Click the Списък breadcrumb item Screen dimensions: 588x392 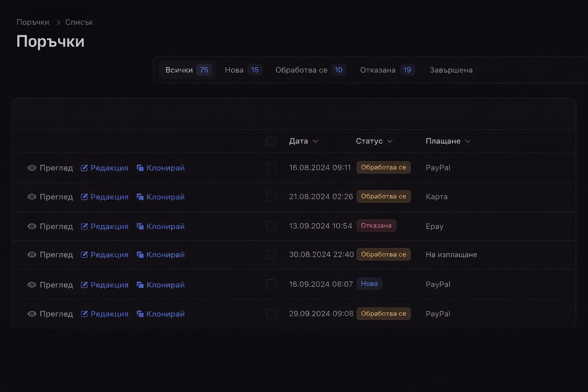click(x=79, y=22)
